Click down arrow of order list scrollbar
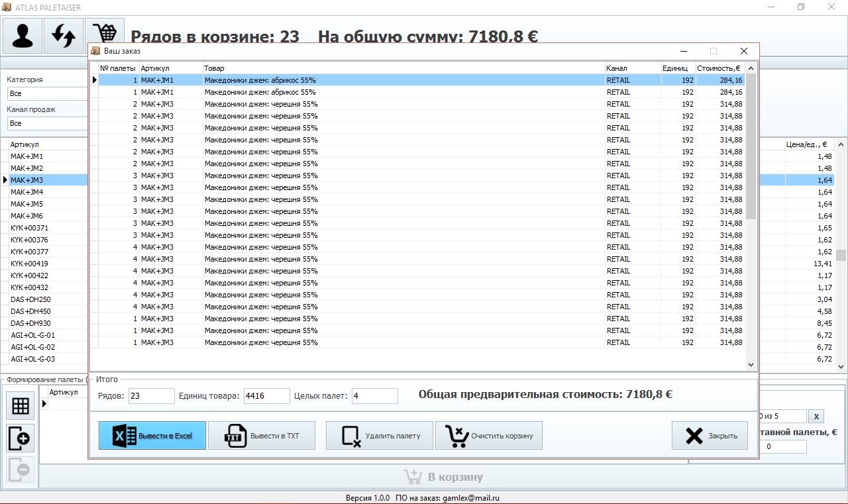This screenshot has height=504, width=848. 751,364
